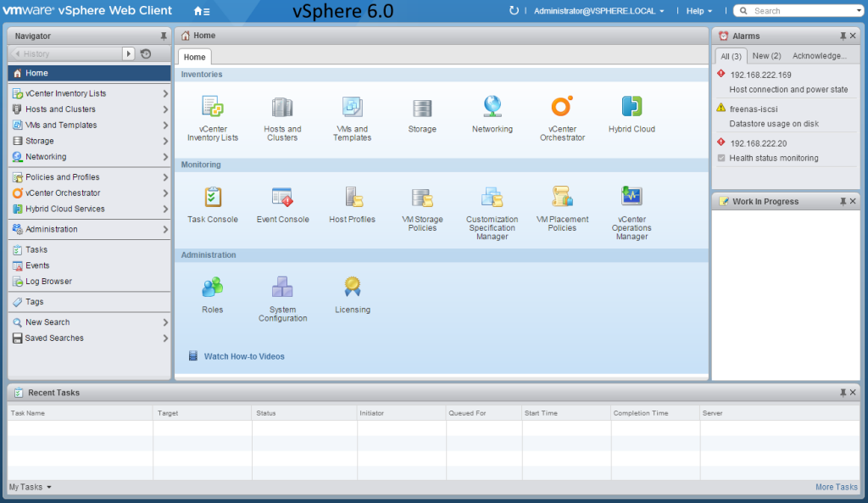
Task: Unpin the Alarms panel
Action: point(843,36)
